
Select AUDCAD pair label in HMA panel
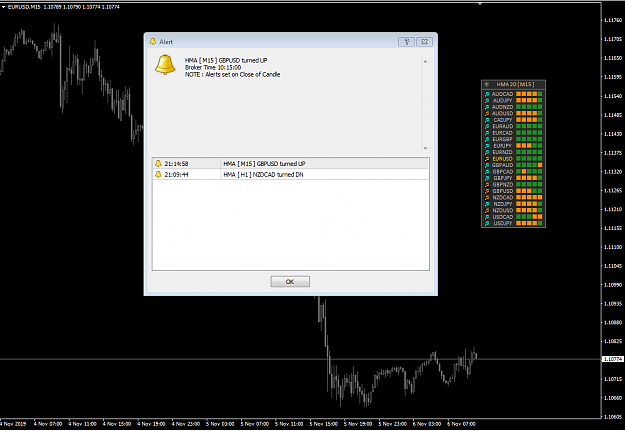point(502,94)
